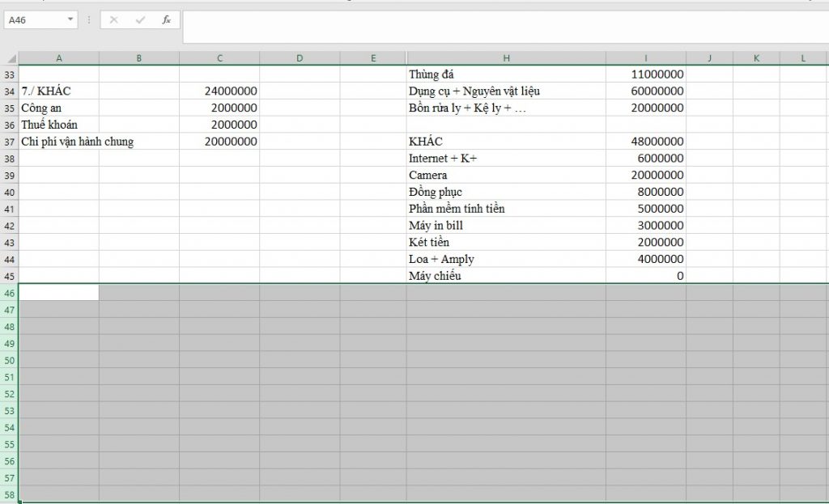
Task: Click cell 'Phần mềm tính tiền'
Action: 507,209
